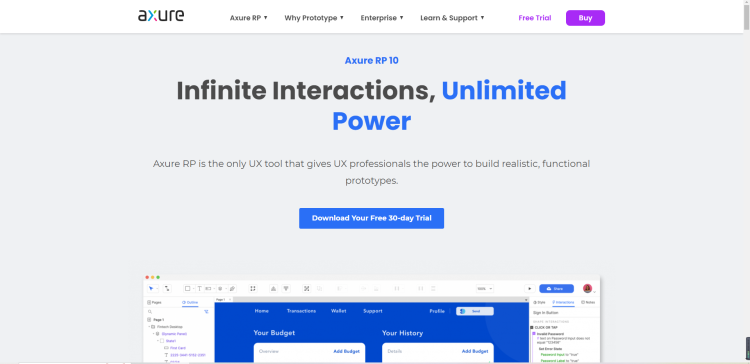Image resolution: width=750 pixels, height=364 pixels.
Task: Select the Text (T) tool
Action: tap(199, 288)
